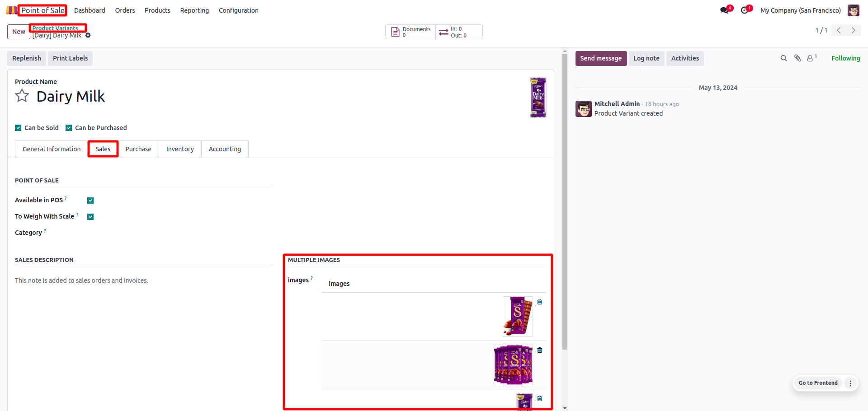
Task: Switch to the Inventory tab
Action: (x=180, y=149)
